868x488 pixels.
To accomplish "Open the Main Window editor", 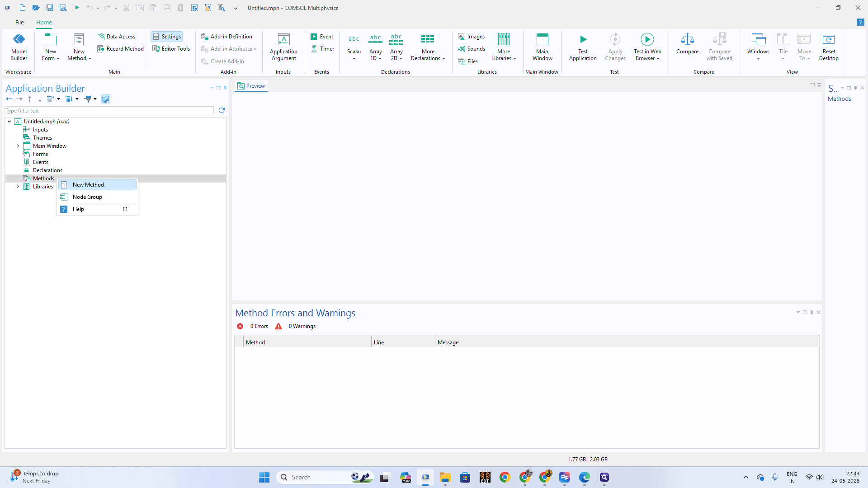I will click(x=542, y=47).
